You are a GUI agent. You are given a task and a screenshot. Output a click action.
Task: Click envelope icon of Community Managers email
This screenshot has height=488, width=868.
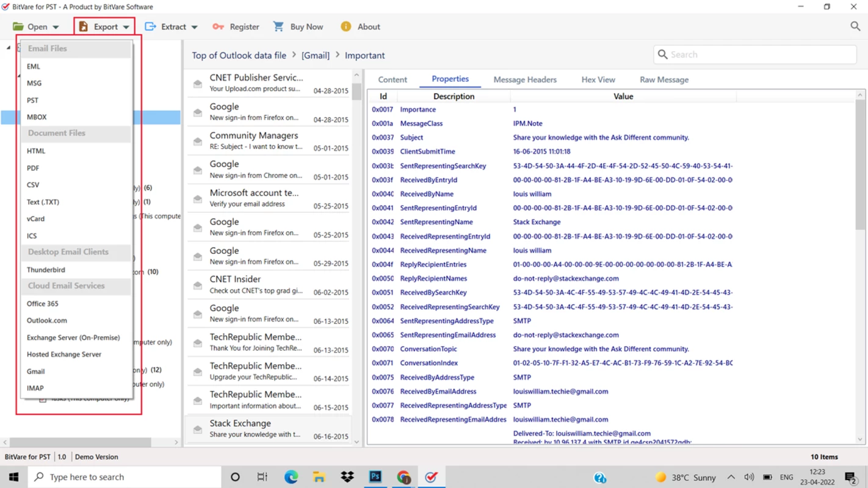pos(198,142)
